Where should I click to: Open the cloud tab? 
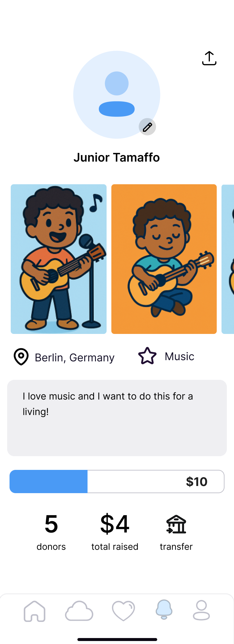pos(79,611)
